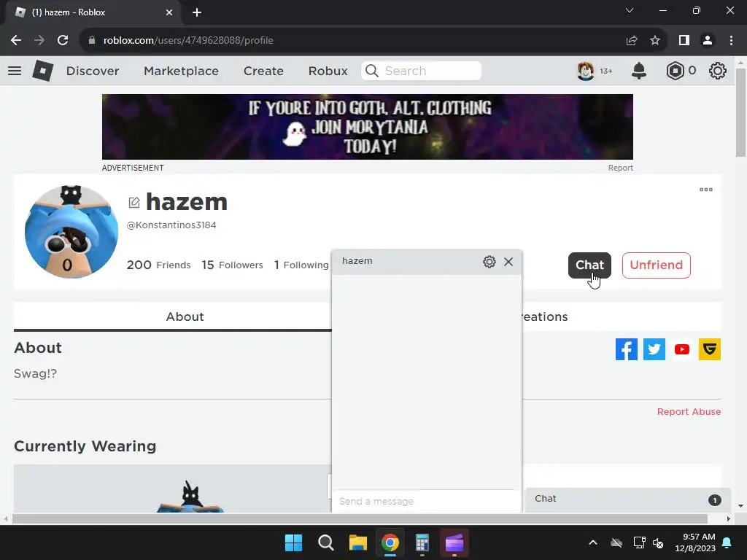Toggle the browser side panel
This screenshot has width=747, height=560.
pyautogui.click(x=684, y=41)
